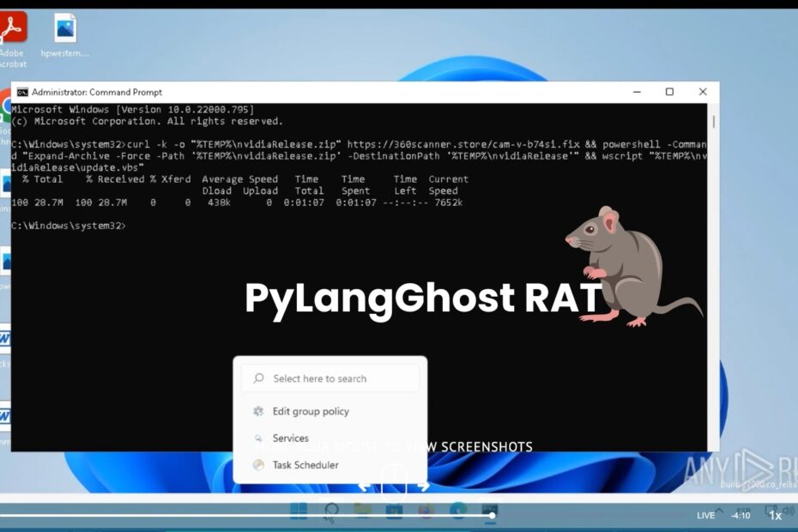Click the Edit group policy gear icon

click(x=258, y=411)
